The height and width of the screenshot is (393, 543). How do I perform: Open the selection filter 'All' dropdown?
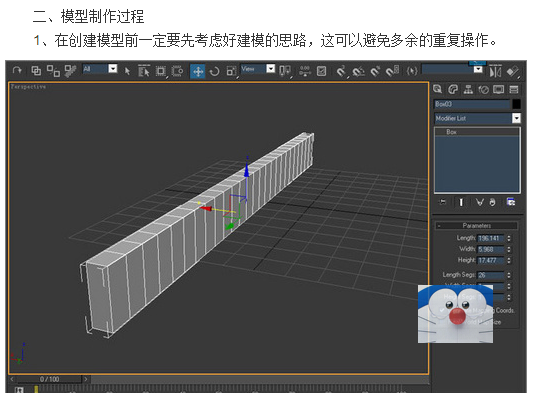[113, 69]
